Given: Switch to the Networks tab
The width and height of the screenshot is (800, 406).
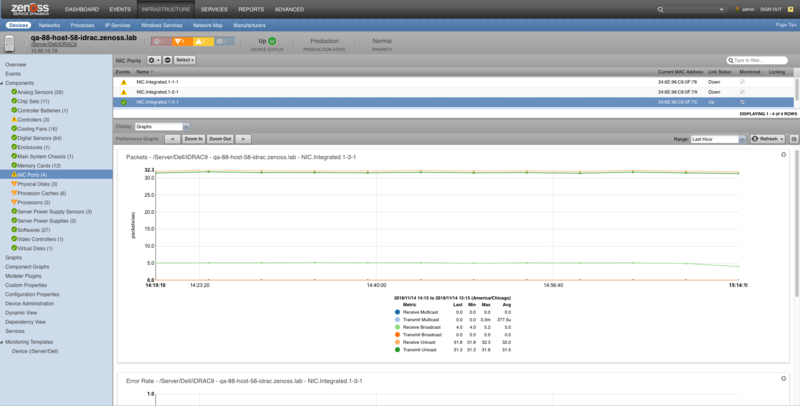Looking at the screenshot, I should pyautogui.click(x=49, y=25).
